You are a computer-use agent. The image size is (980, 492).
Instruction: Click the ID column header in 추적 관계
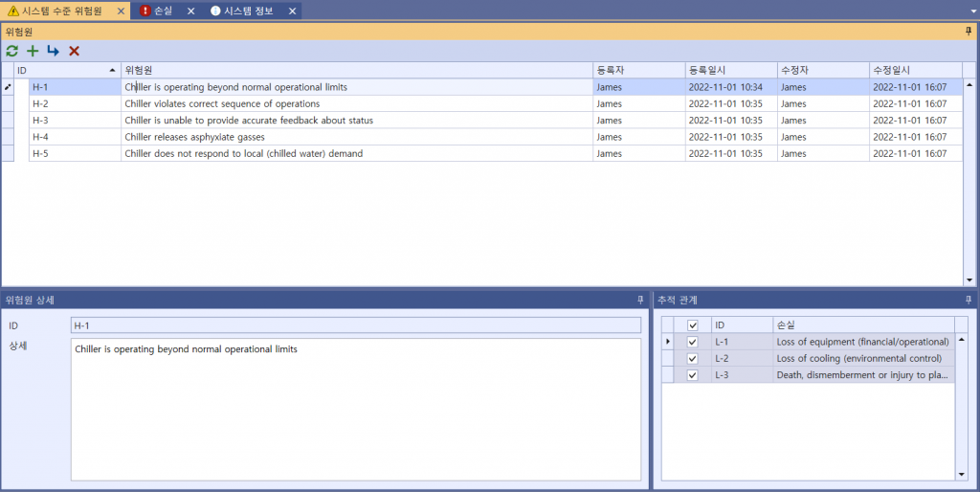[x=743, y=325]
